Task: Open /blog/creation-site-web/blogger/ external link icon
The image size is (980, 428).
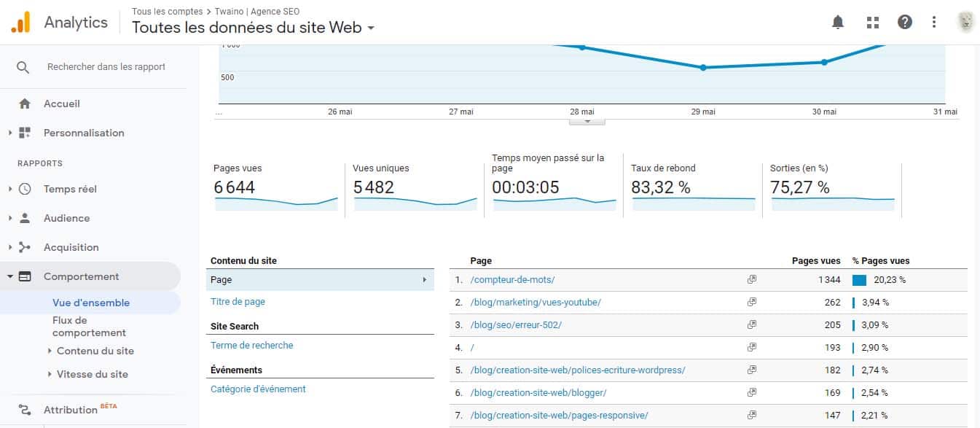Action: pyautogui.click(x=752, y=392)
